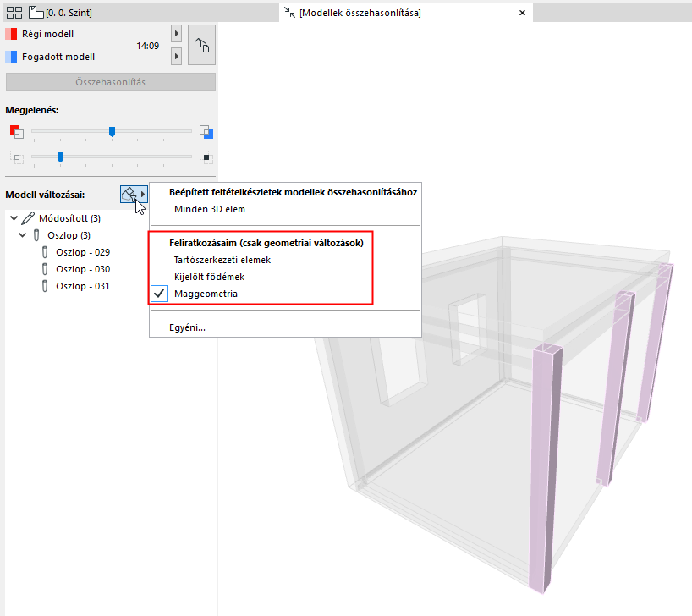The height and width of the screenshot is (616, 692).
Task: Click the column icon beside Oszlop - 031
Action: 45,286
